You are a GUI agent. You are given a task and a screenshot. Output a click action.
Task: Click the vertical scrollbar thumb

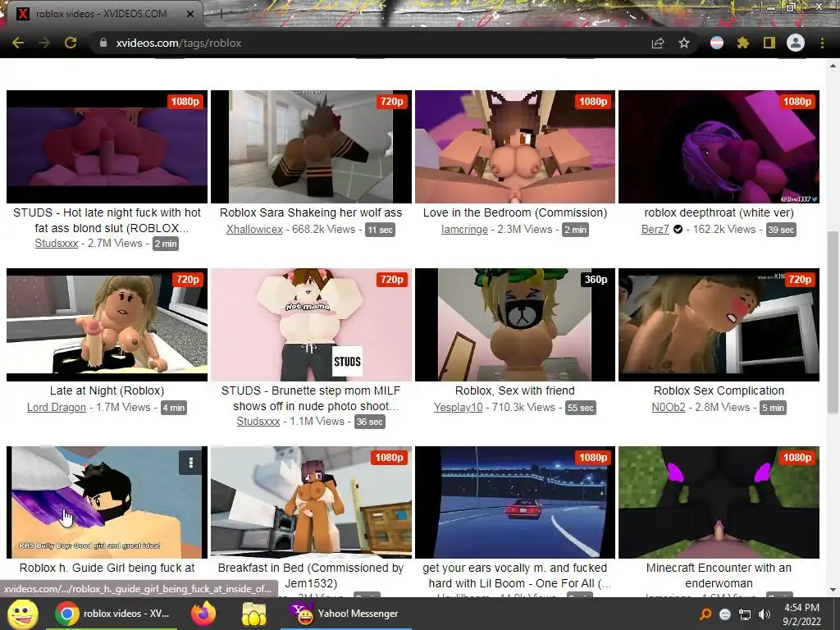(x=833, y=322)
